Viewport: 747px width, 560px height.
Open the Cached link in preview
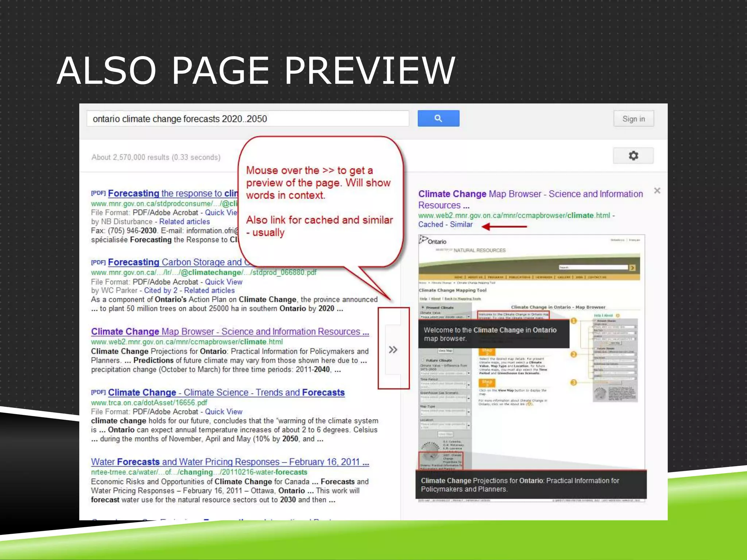(430, 225)
